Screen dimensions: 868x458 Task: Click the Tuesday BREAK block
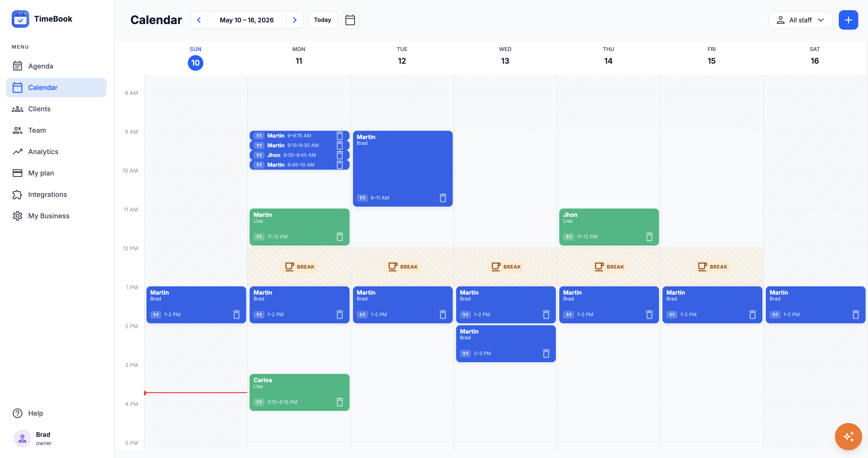(x=402, y=267)
